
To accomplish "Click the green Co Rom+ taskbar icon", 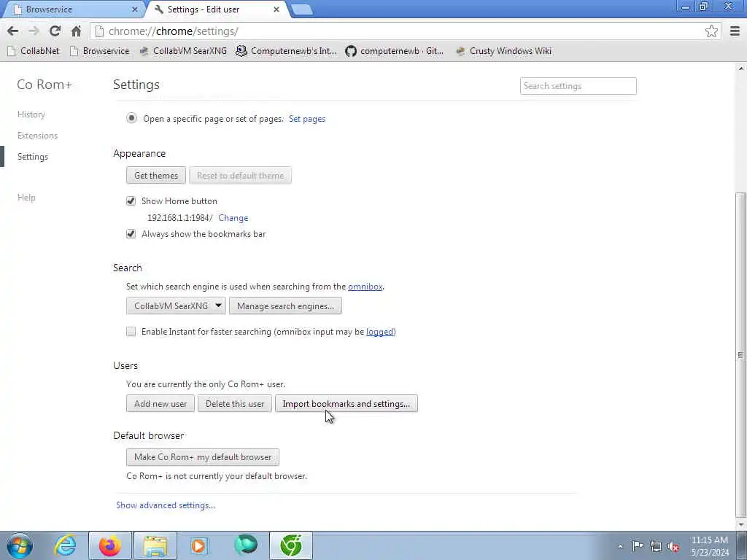I will pyautogui.click(x=291, y=545).
